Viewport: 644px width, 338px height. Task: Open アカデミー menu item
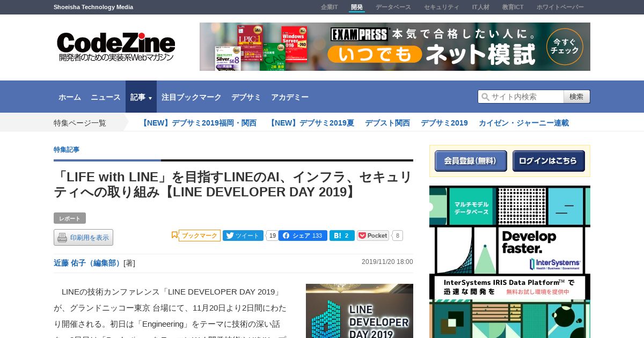290,97
